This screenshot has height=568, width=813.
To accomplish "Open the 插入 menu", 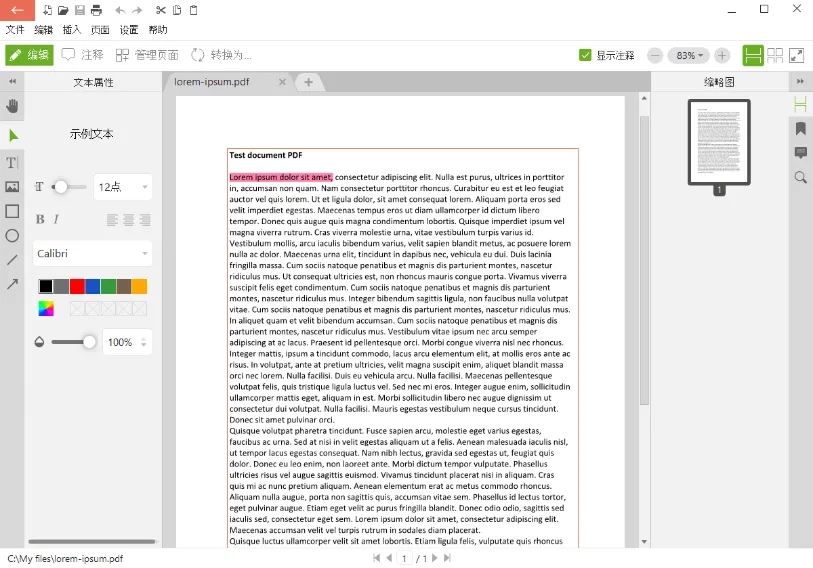I will (x=72, y=30).
